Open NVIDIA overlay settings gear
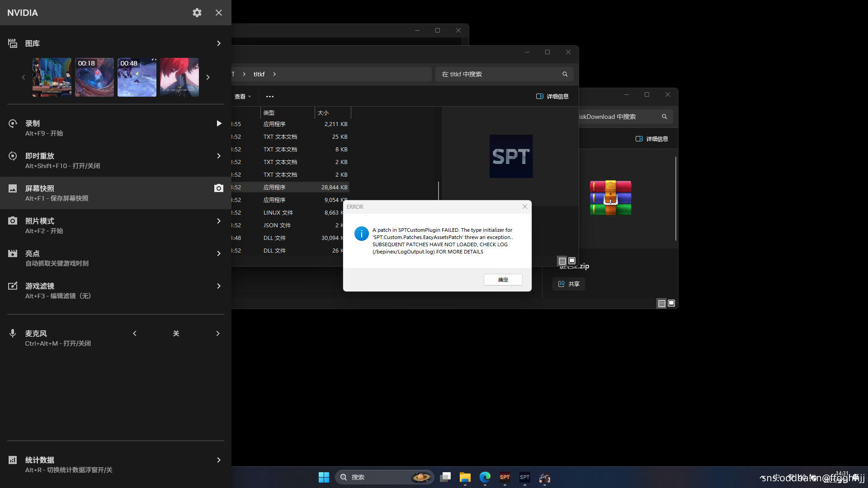This screenshot has height=488, width=868. [197, 13]
